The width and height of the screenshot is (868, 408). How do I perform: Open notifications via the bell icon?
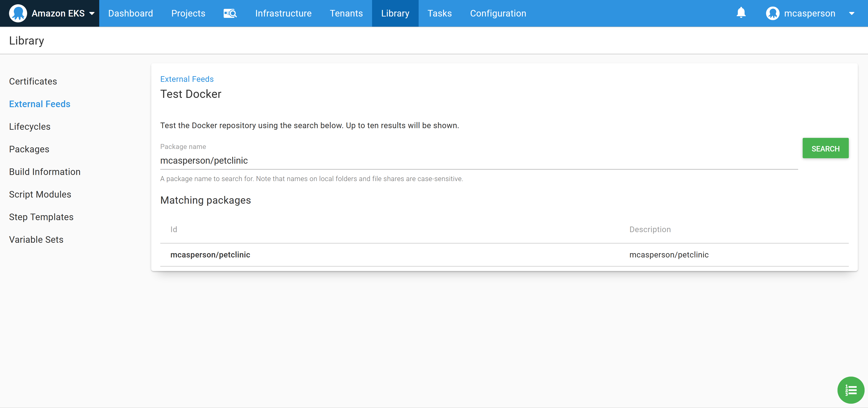pyautogui.click(x=741, y=13)
